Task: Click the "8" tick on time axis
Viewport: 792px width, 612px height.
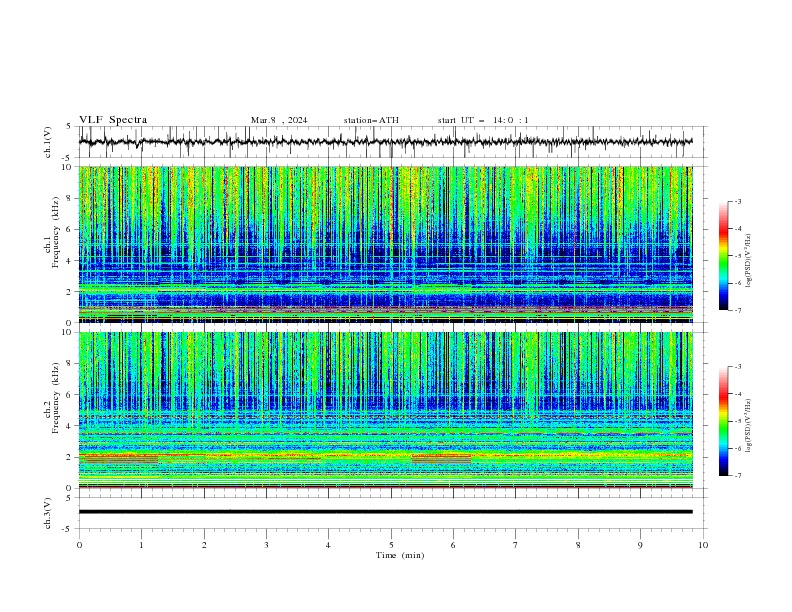Action: point(578,545)
